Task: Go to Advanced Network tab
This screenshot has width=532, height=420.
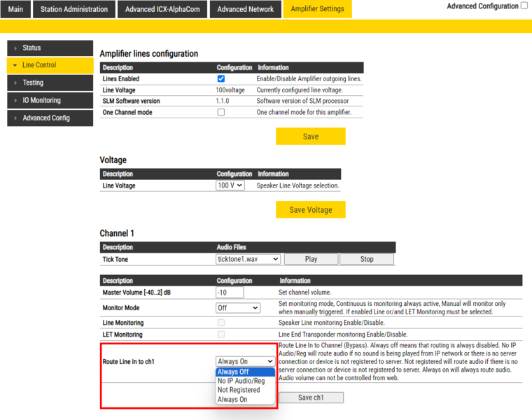Action: tap(245, 9)
